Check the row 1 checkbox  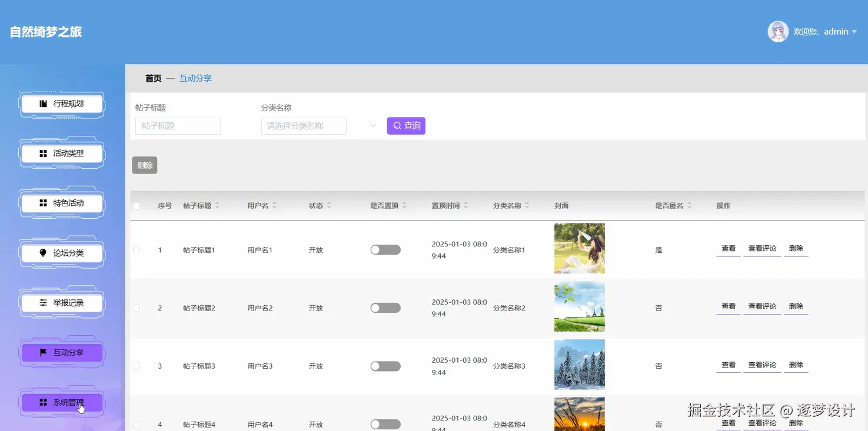click(x=137, y=250)
